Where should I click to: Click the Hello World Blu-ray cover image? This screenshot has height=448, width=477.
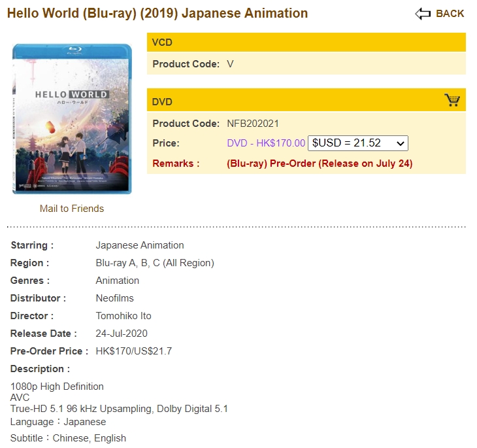[72, 118]
